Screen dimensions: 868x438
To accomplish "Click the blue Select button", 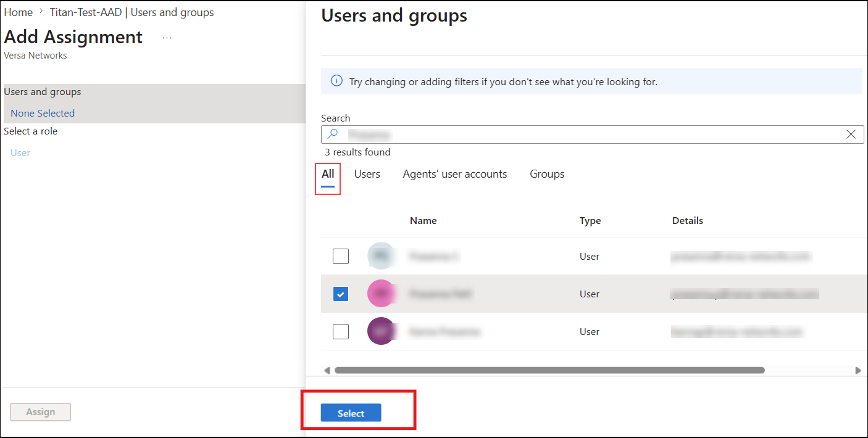I will [x=351, y=413].
